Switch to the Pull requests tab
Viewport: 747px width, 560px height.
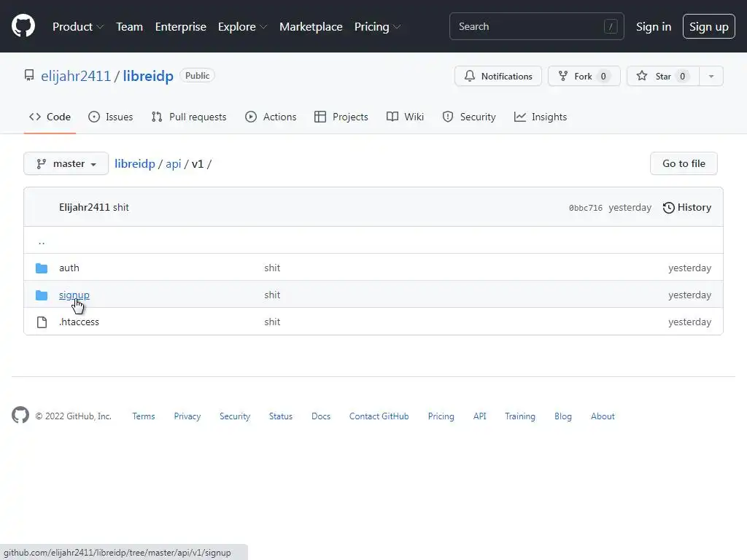189,117
